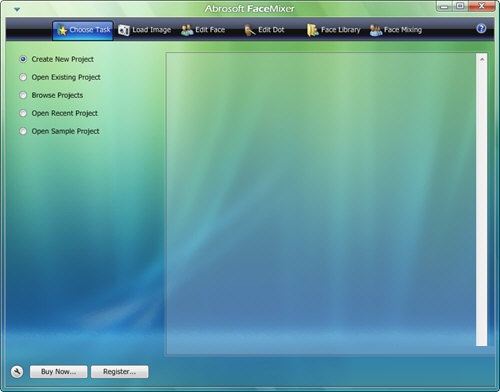Go to the Load Image tab
500x392 pixels.
click(145, 30)
